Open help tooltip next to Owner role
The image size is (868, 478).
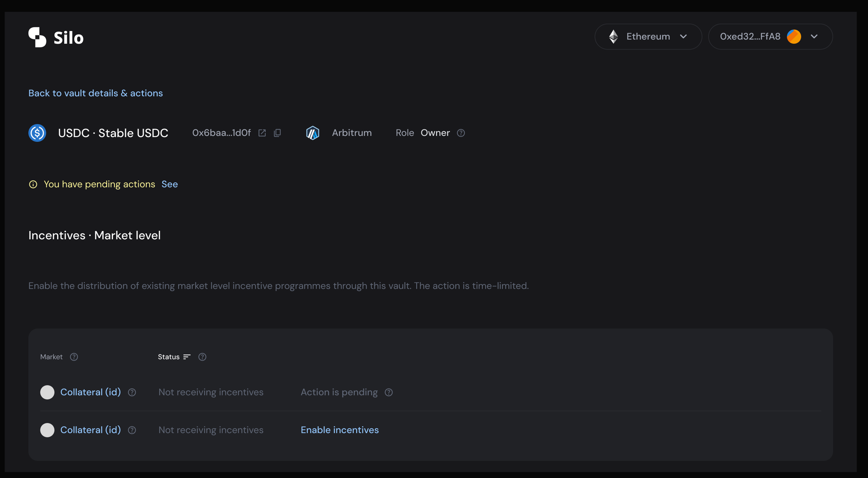461,133
